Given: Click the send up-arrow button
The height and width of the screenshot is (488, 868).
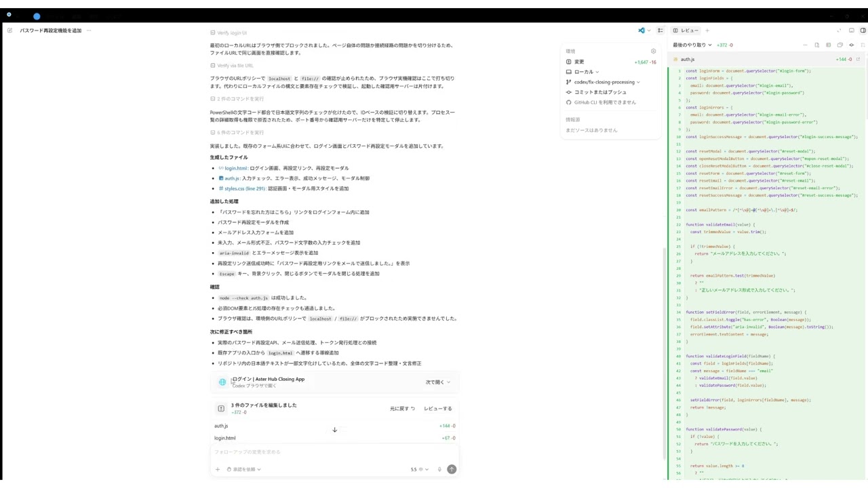Looking at the screenshot, I should pos(452,469).
